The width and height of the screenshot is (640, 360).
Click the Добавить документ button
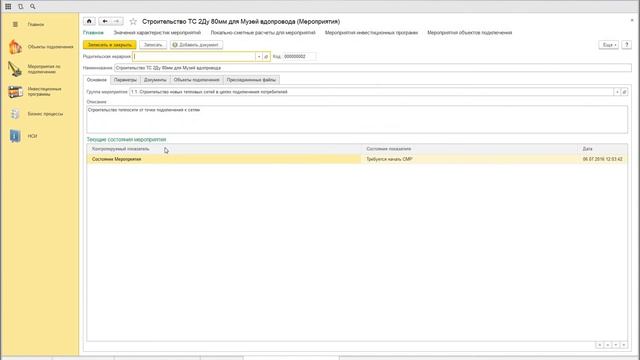(196, 45)
